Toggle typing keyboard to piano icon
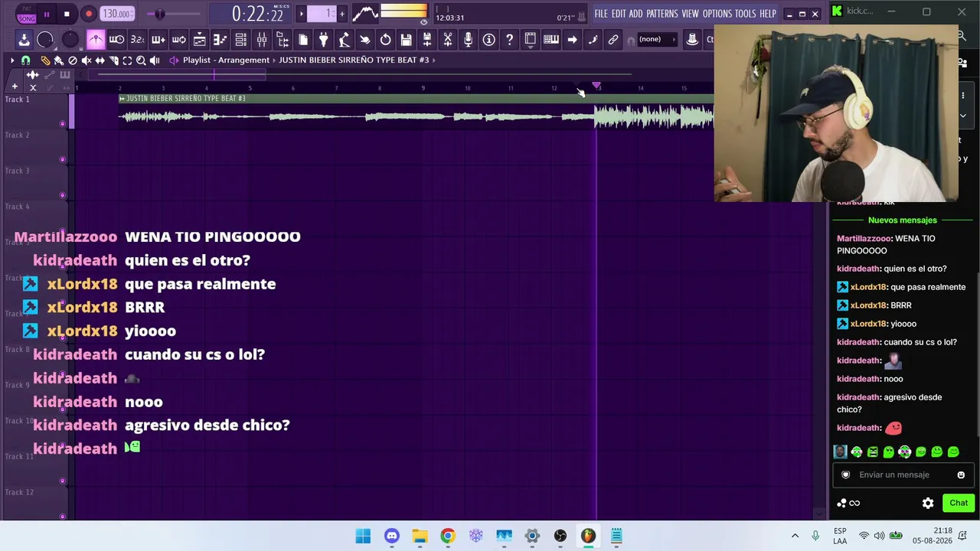Screen dimensions: 980x551 pos(550,40)
